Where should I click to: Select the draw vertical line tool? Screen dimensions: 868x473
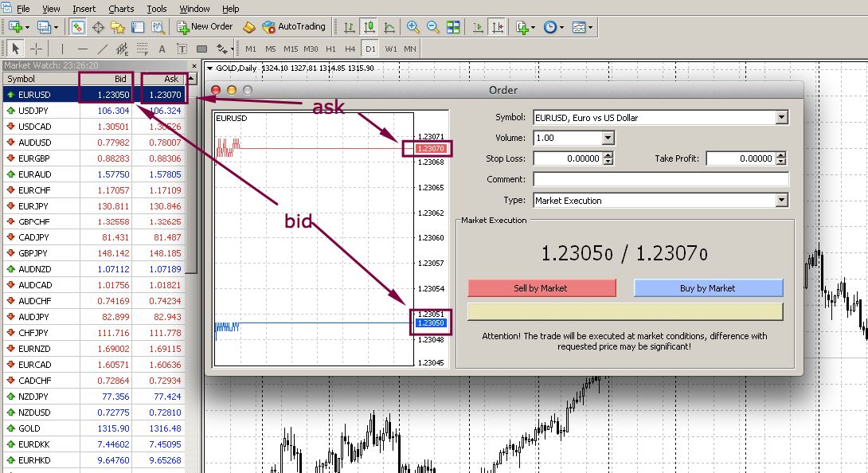(62, 49)
